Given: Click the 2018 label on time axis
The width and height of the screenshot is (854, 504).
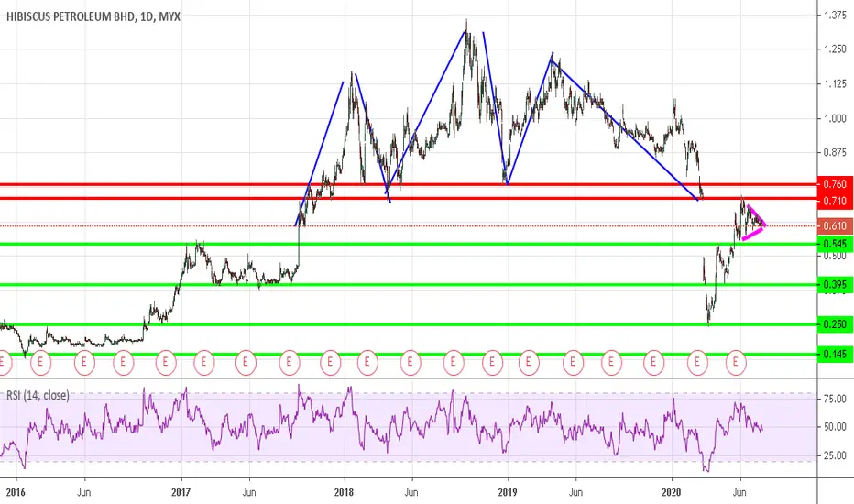Looking at the screenshot, I should click(x=344, y=493).
